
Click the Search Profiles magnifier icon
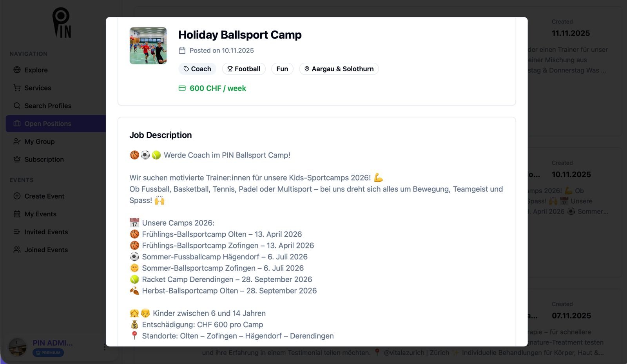[x=17, y=106]
